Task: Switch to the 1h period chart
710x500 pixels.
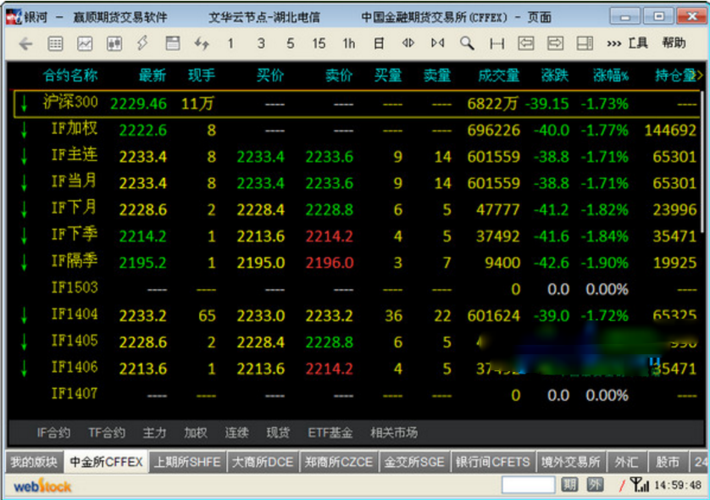Action: click(348, 44)
